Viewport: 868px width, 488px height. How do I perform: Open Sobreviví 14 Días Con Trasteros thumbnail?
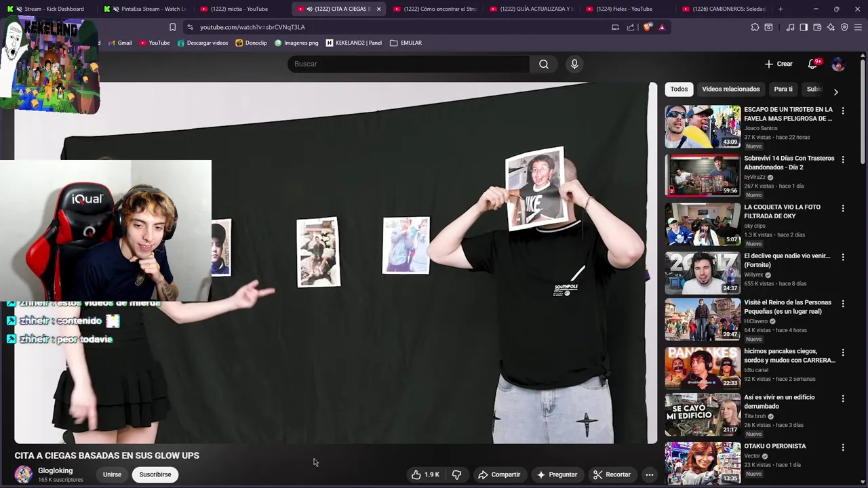coord(703,175)
